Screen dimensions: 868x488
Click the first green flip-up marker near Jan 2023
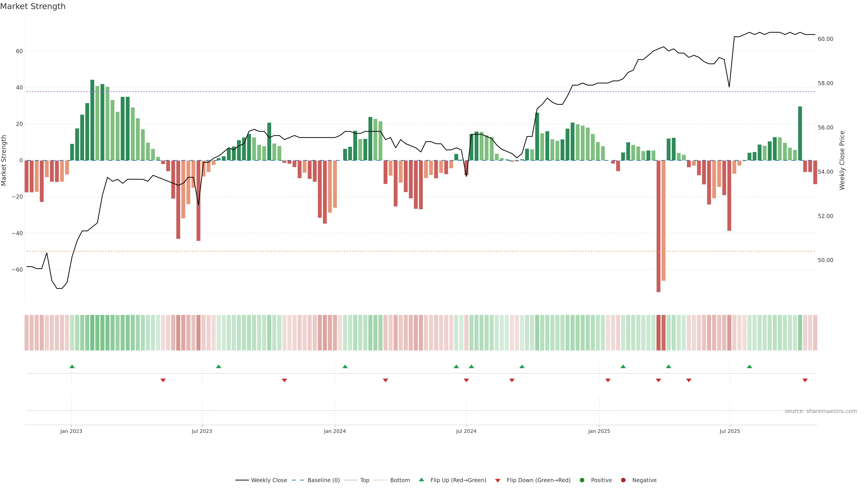click(x=72, y=366)
